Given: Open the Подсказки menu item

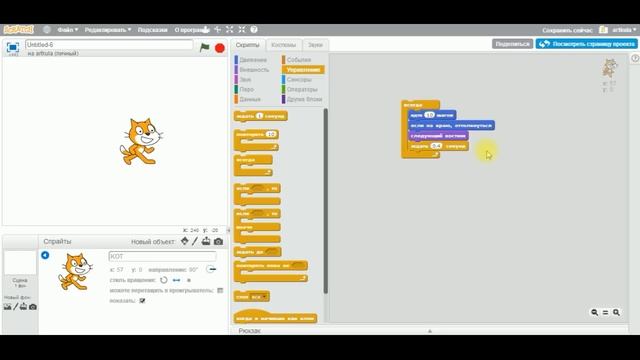Looking at the screenshot, I should pyautogui.click(x=152, y=30).
